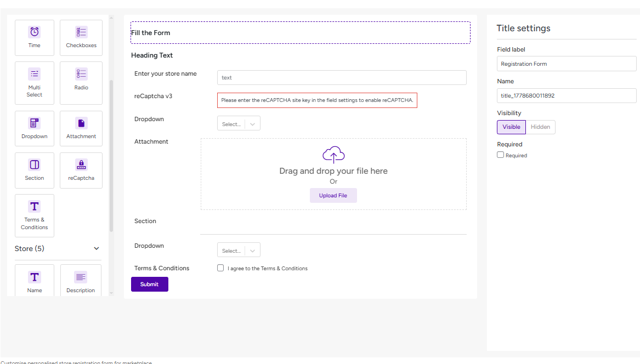
Task: Add the Dropdown field from the palette
Action: click(x=35, y=128)
